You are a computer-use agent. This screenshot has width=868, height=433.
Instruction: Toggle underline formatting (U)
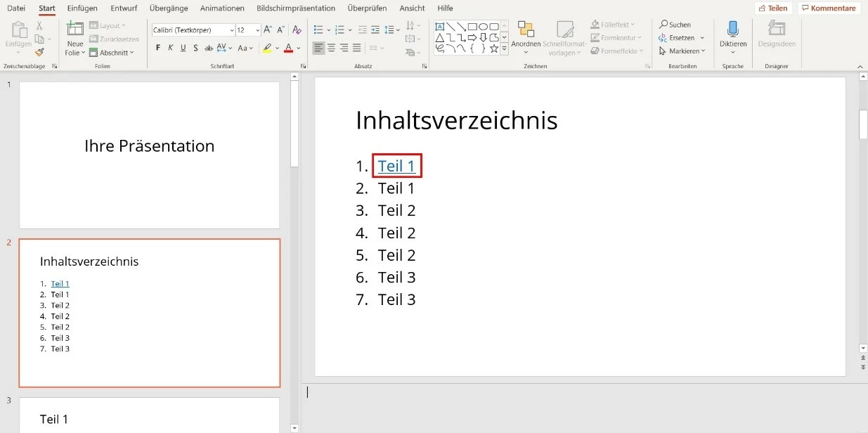[183, 48]
